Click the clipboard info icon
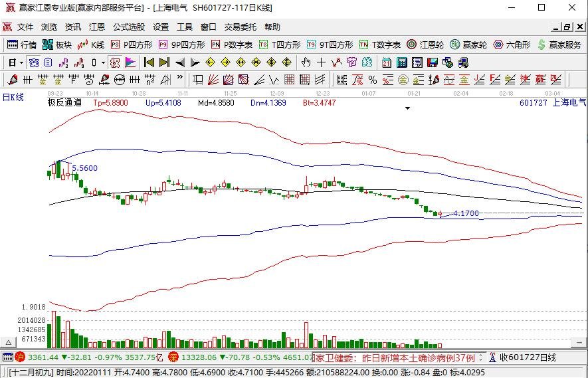Viewport: 588px width, 378px height. tap(49, 62)
